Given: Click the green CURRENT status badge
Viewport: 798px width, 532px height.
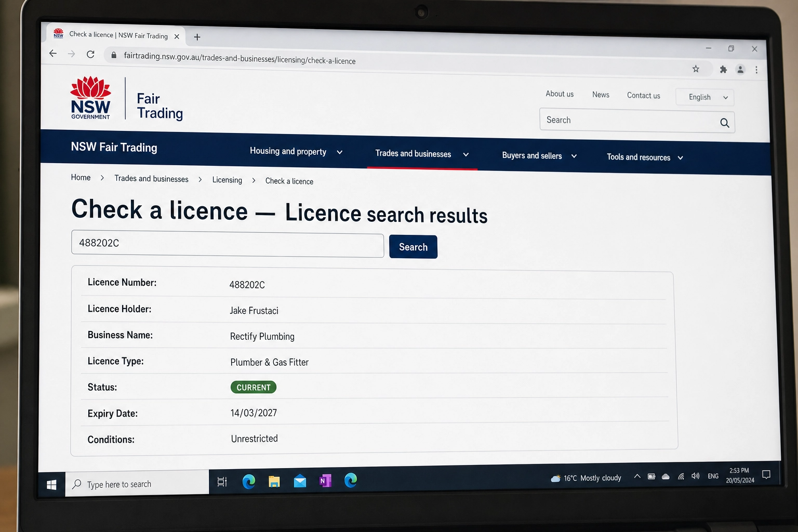Looking at the screenshot, I should coord(254,387).
